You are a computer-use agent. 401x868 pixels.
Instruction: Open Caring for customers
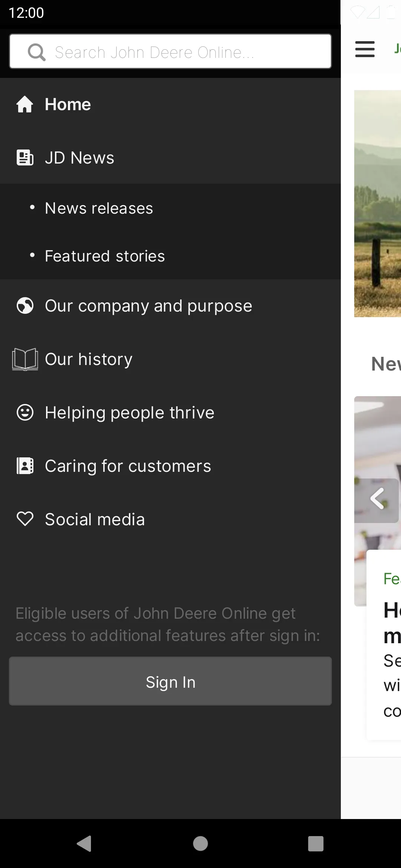point(170,466)
